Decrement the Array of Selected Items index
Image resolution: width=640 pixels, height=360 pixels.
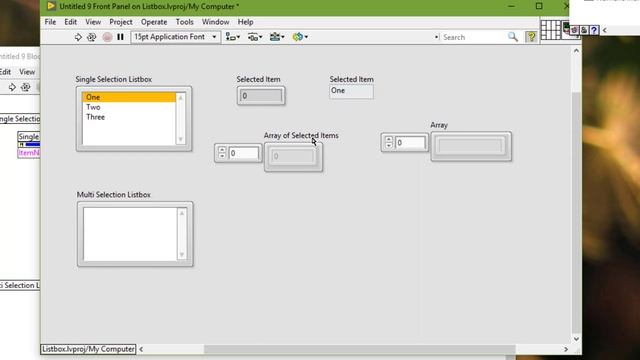coord(222,156)
